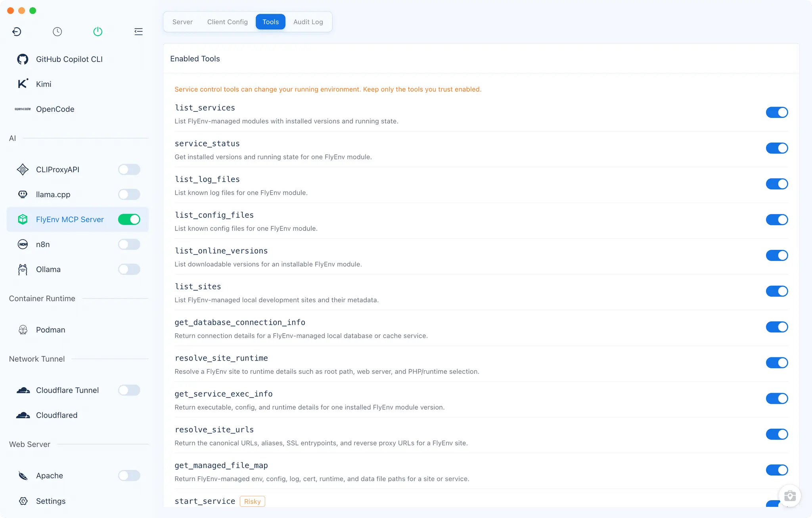Open GitHub Copilot CLI module
812x518 pixels.
coord(77,59)
